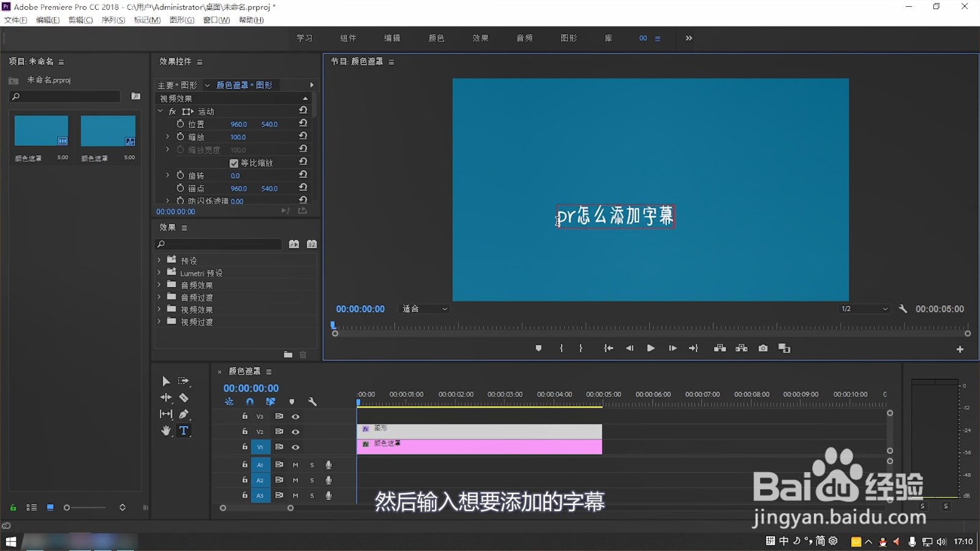The width and height of the screenshot is (980, 551).
Task: Select the Hand tool
Action: 166,430
